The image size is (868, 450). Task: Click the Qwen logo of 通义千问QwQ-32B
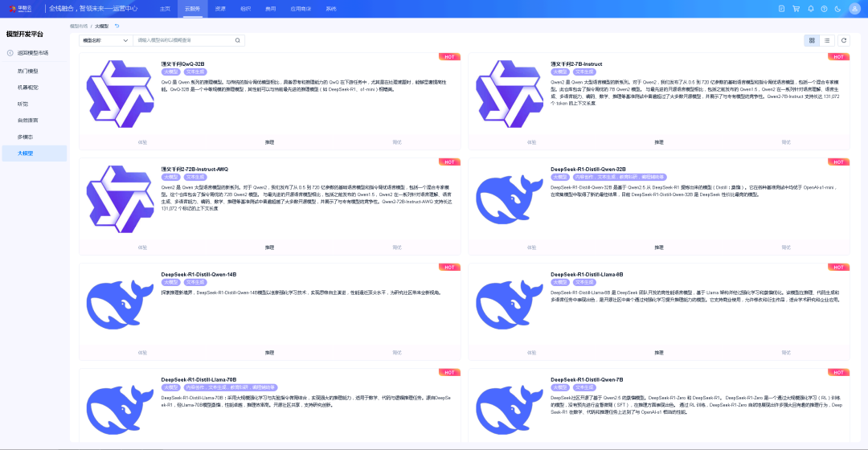pos(120,94)
